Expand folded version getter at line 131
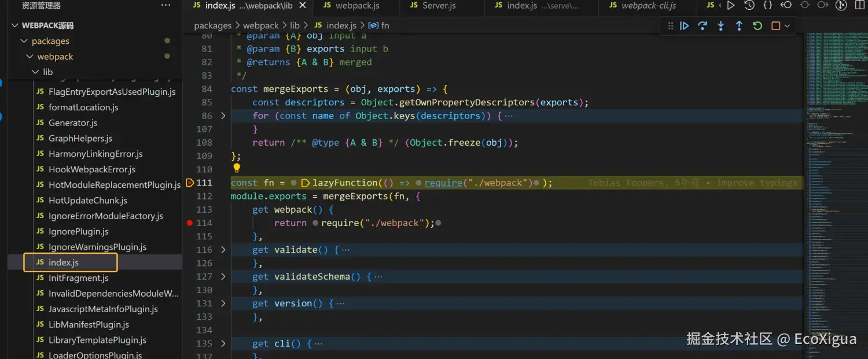 [223, 304]
